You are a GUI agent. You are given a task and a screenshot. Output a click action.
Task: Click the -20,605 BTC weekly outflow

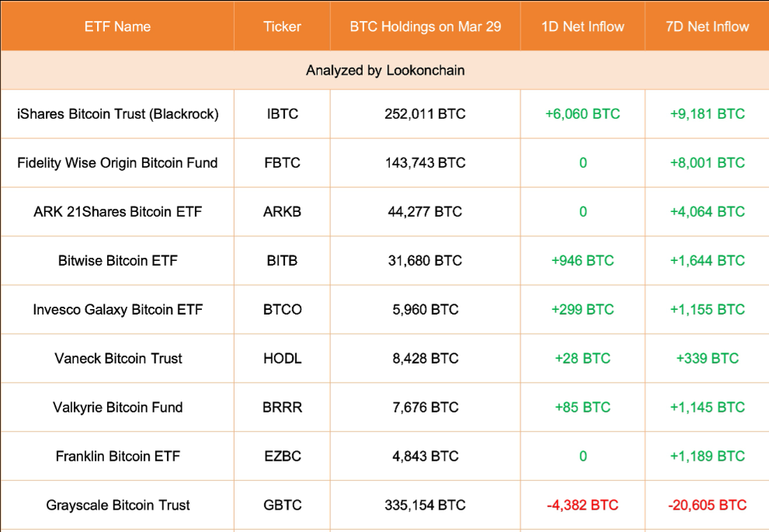(707, 506)
